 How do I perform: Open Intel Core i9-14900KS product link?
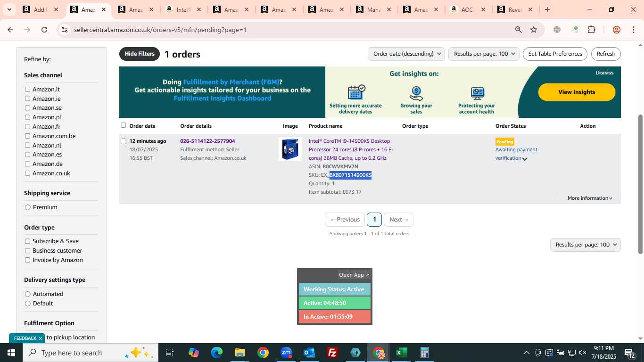351,149
